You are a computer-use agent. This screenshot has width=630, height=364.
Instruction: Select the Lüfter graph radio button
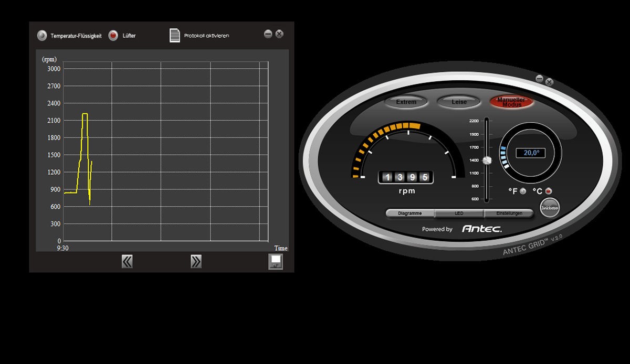click(113, 36)
